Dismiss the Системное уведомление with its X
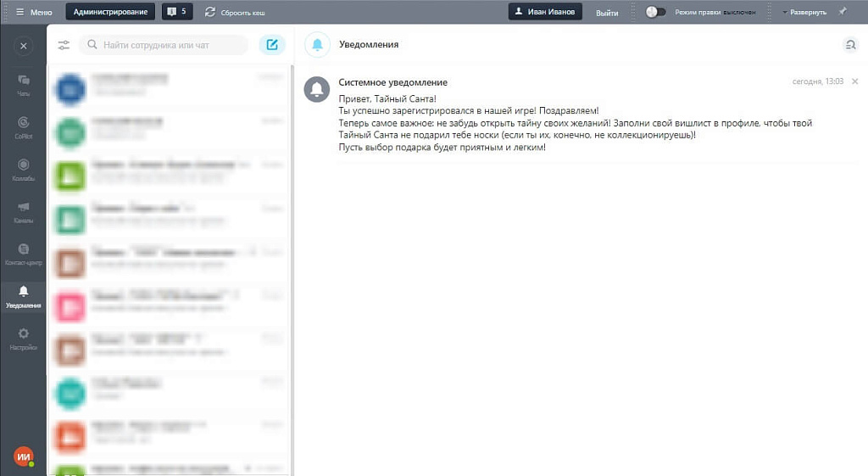Viewport: 868px width, 476px height. (x=854, y=81)
